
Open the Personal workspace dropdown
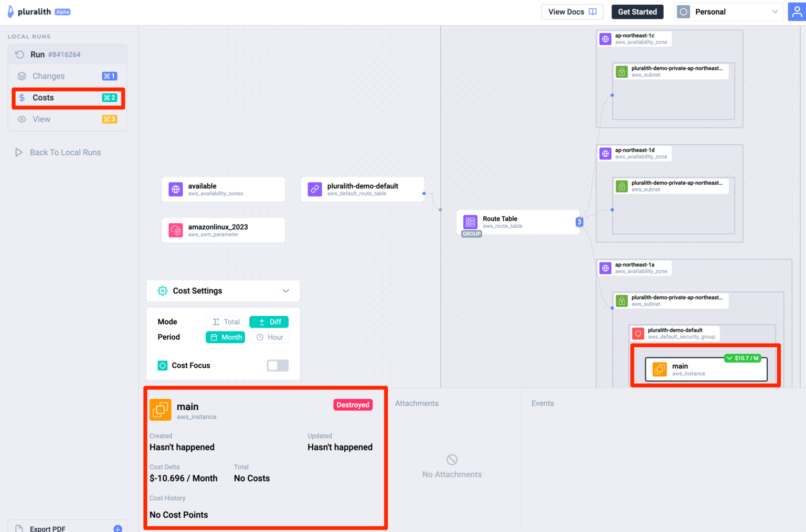tap(728, 11)
